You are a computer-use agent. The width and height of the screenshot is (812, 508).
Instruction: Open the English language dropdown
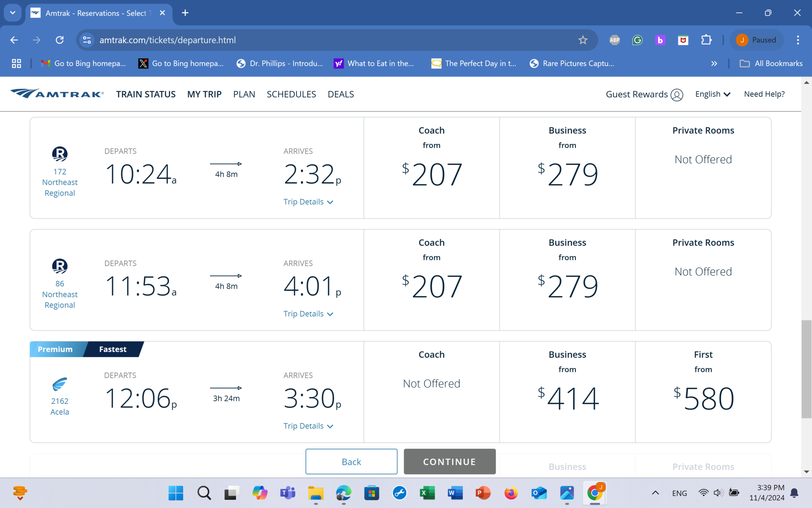[x=713, y=94]
